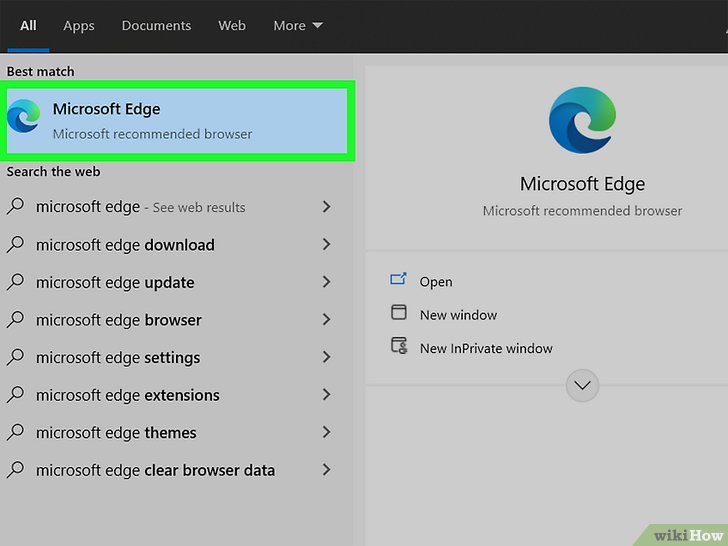
Task: Click search icon beside 'microsoft edge themes'
Action: [x=16, y=432]
